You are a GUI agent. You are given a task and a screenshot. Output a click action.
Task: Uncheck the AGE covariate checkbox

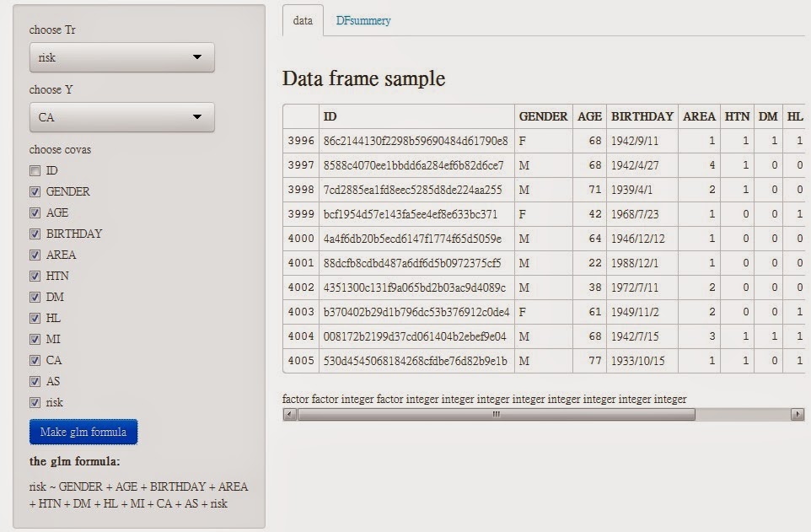coord(35,212)
